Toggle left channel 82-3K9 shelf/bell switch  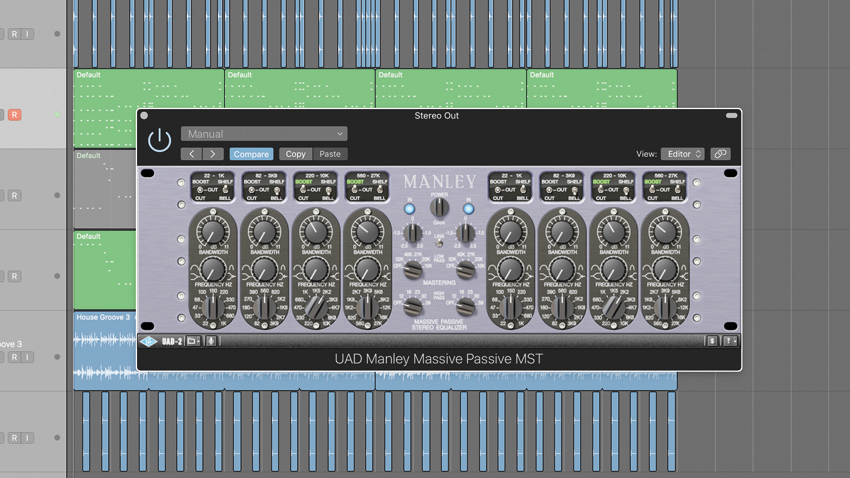click(277, 190)
